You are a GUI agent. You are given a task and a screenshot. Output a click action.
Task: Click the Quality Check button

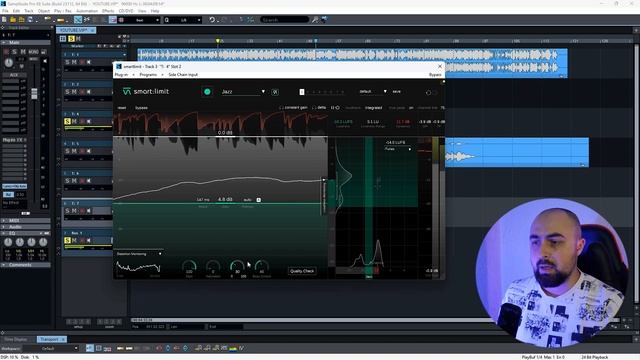(x=302, y=271)
